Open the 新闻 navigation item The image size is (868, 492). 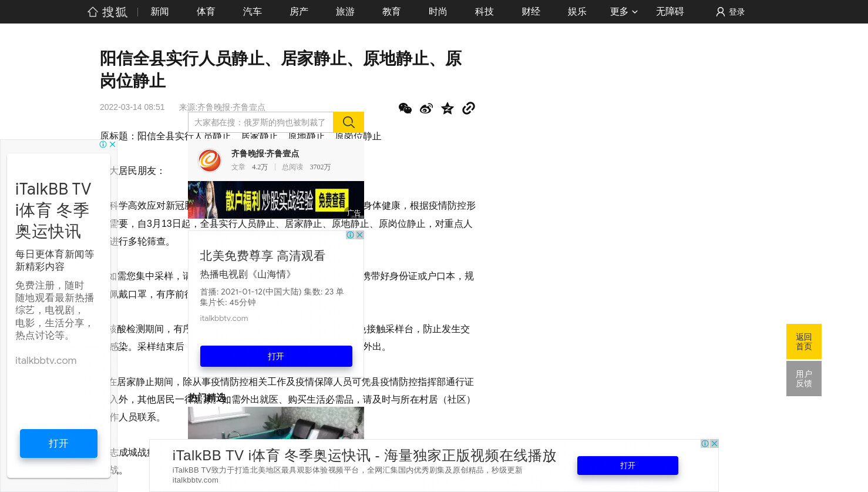pos(160,12)
